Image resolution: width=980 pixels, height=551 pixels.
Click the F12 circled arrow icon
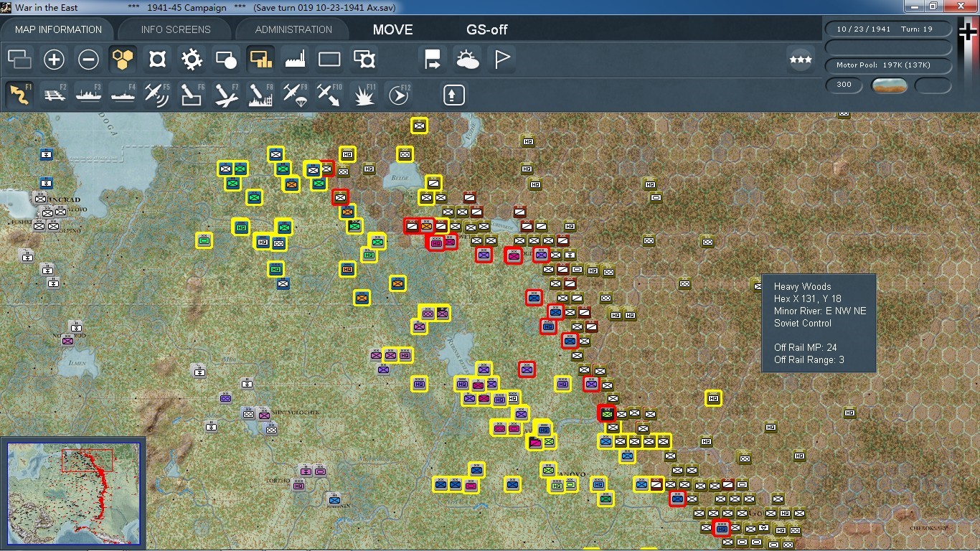(x=399, y=95)
